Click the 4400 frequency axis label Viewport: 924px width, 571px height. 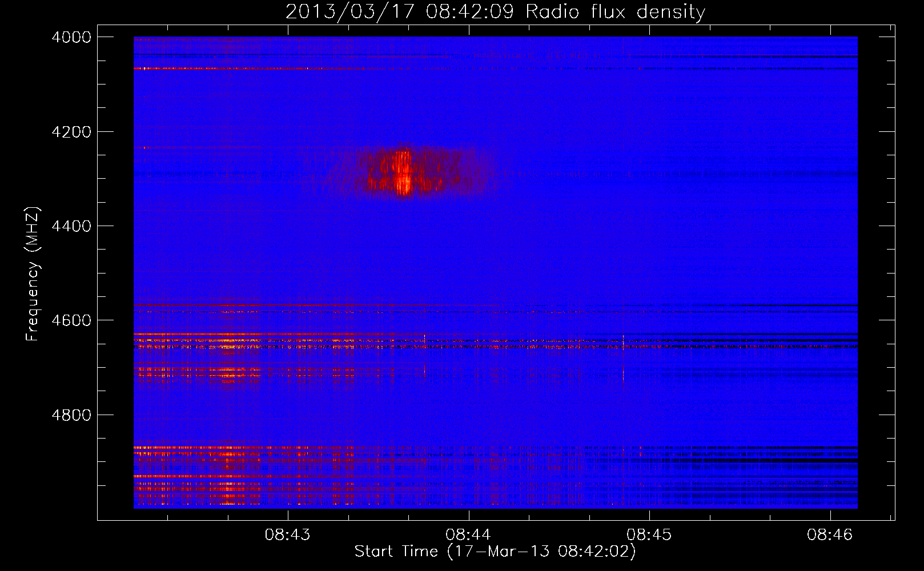[x=71, y=226]
